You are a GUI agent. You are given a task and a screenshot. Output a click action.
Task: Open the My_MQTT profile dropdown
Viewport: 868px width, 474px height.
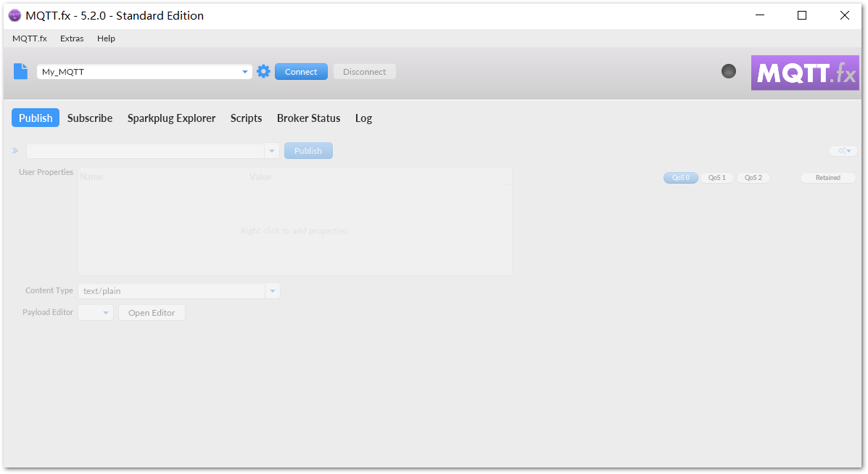244,72
